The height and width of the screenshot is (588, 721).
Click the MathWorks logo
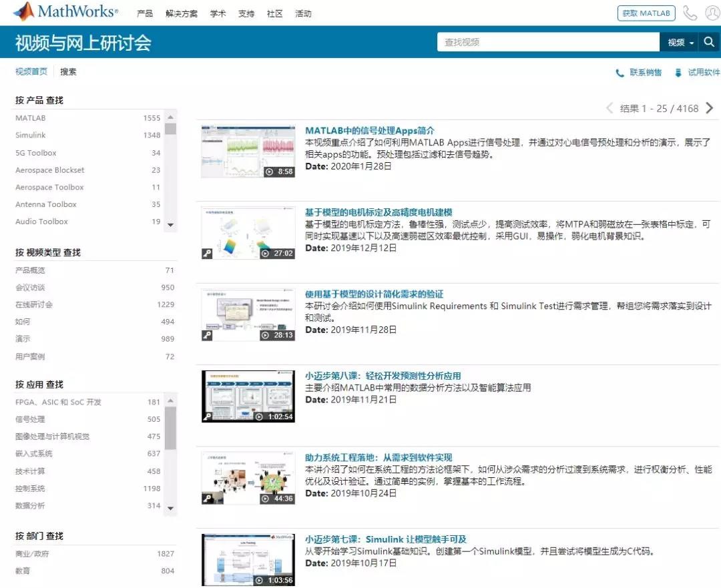pos(65,11)
